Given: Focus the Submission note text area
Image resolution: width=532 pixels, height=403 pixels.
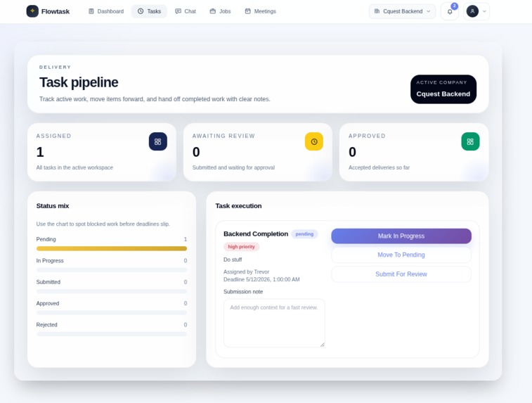Looking at the screenshot, I should (274, 323).
